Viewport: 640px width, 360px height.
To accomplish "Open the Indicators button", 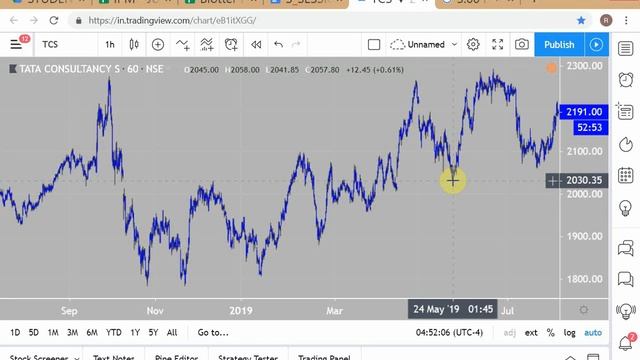I will [182, 44].
